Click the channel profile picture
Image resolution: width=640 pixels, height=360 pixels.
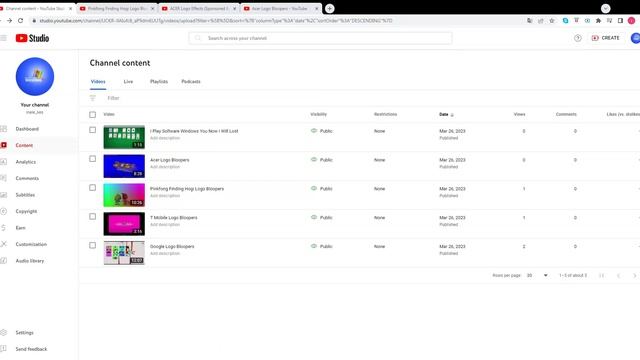pos(35,76)
